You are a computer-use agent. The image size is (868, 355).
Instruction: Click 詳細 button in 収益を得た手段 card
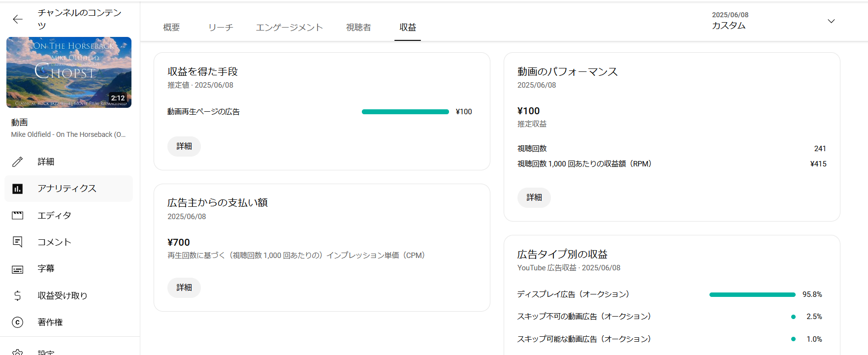184,146
